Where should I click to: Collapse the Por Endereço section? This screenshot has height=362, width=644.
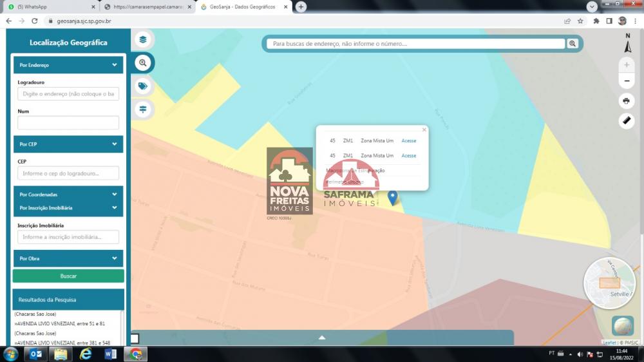[115, 65]
